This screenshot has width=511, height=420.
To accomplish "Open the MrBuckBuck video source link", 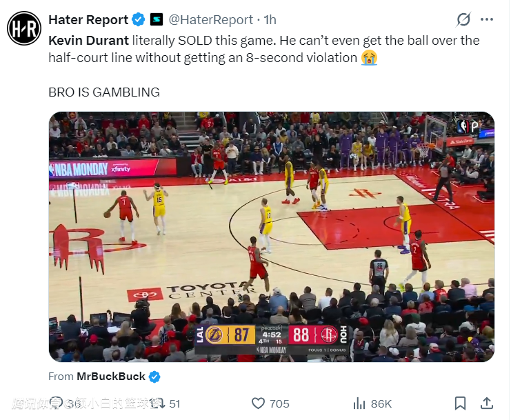I will [111, 377].
